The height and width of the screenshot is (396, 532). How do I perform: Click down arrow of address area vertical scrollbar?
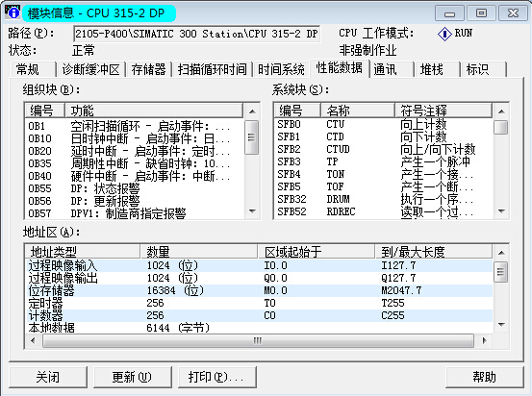[501, 325]
